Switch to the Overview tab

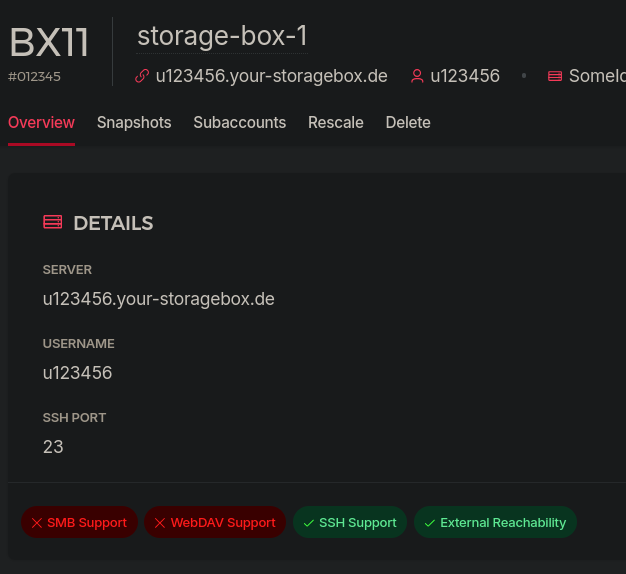pyautogui.click(x=41, y=122)
